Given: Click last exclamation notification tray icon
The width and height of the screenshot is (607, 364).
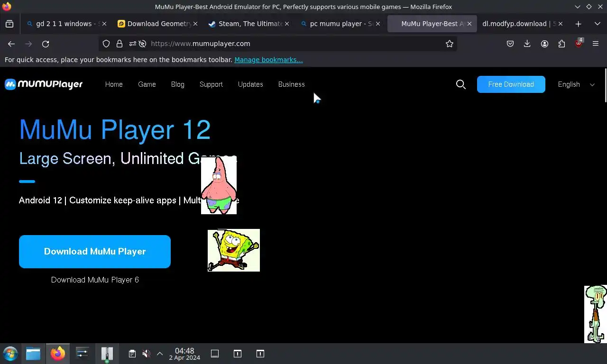Looking at the screenshot, I should [x=260, y=354].
